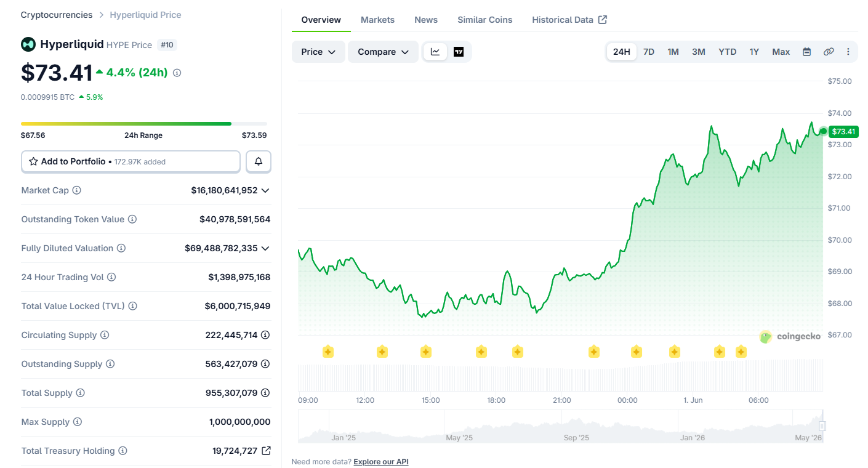Show info tooltip for Market Cap
Viewport: 868px width, 468px height.
point(77,190)
